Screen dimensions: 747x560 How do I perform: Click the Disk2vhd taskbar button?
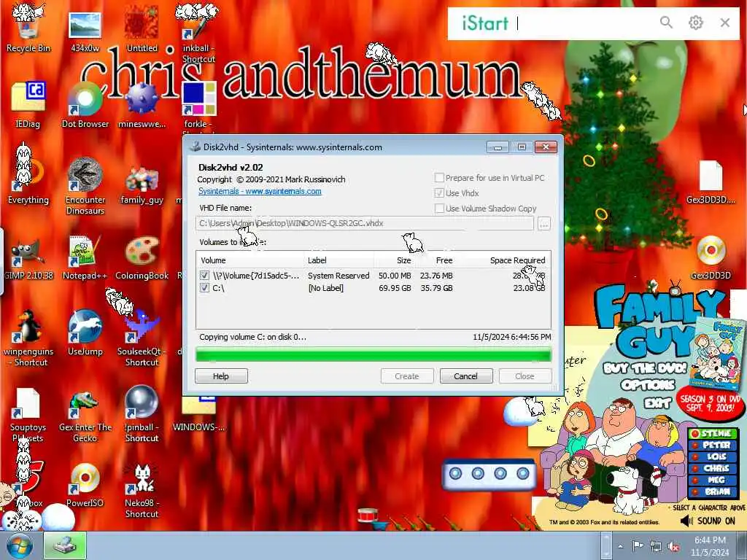(65, 546)
